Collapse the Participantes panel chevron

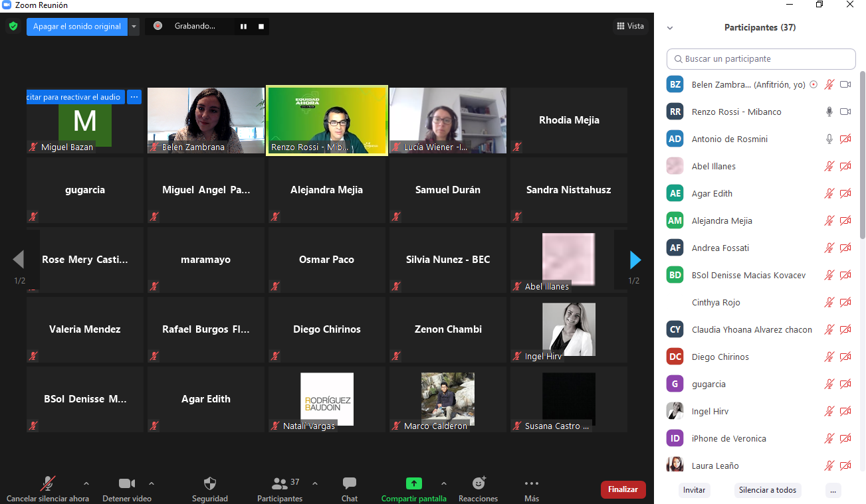click(670, 28)
